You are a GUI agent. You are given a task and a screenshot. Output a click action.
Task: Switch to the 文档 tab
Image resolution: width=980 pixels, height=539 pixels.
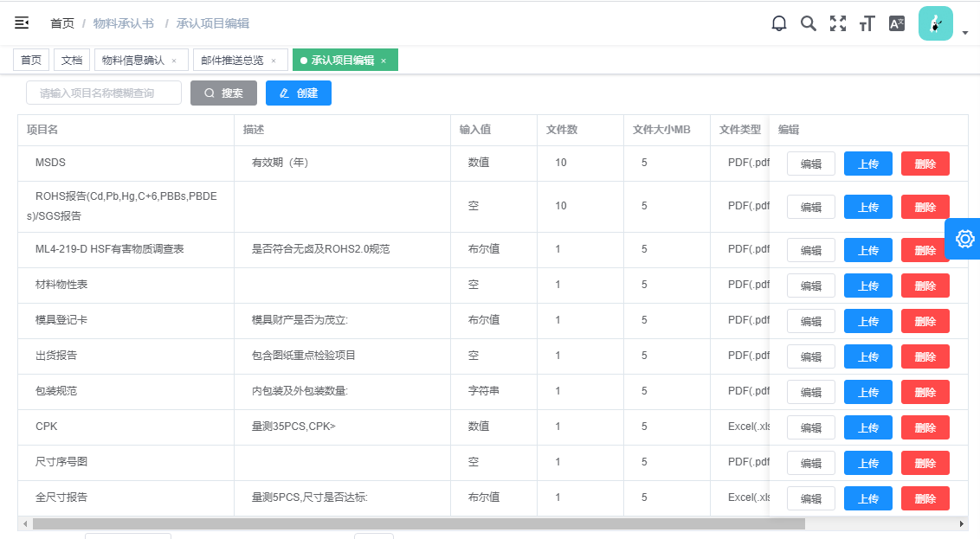(x=72, y=60)
